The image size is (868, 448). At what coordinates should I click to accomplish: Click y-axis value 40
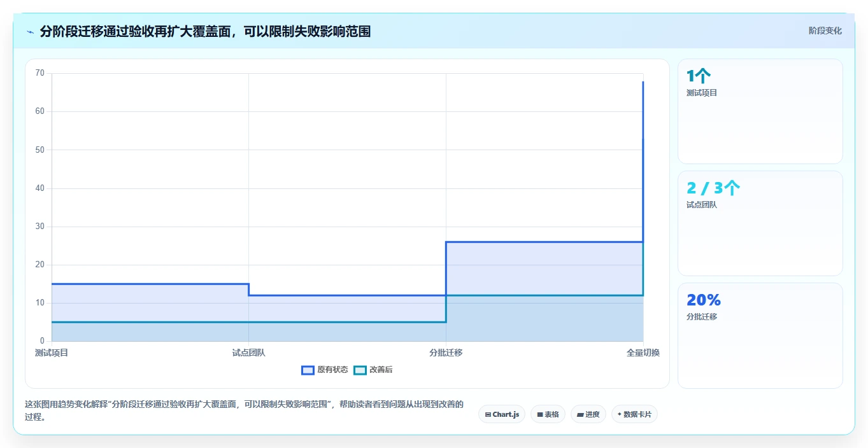tap(40, 188)
